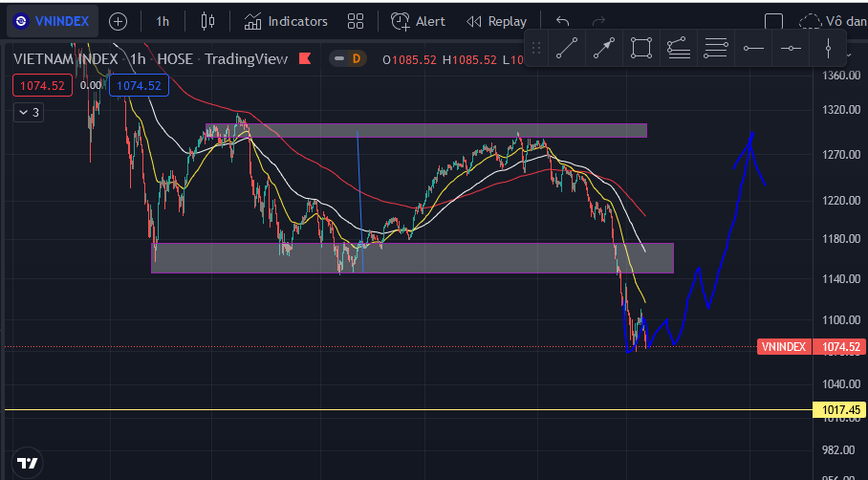
Task: Click 1360.00 on the price axis
Action: pyautogui.click(x=841, y=75)
